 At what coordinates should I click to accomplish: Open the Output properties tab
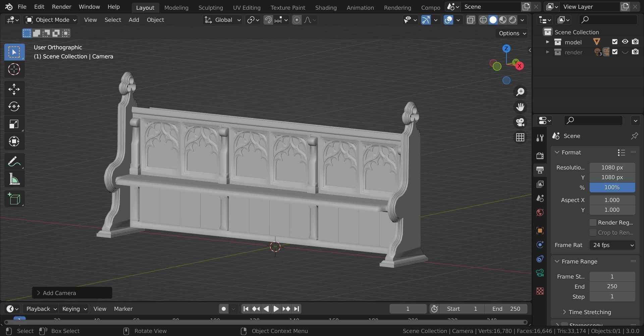(540, 170)
